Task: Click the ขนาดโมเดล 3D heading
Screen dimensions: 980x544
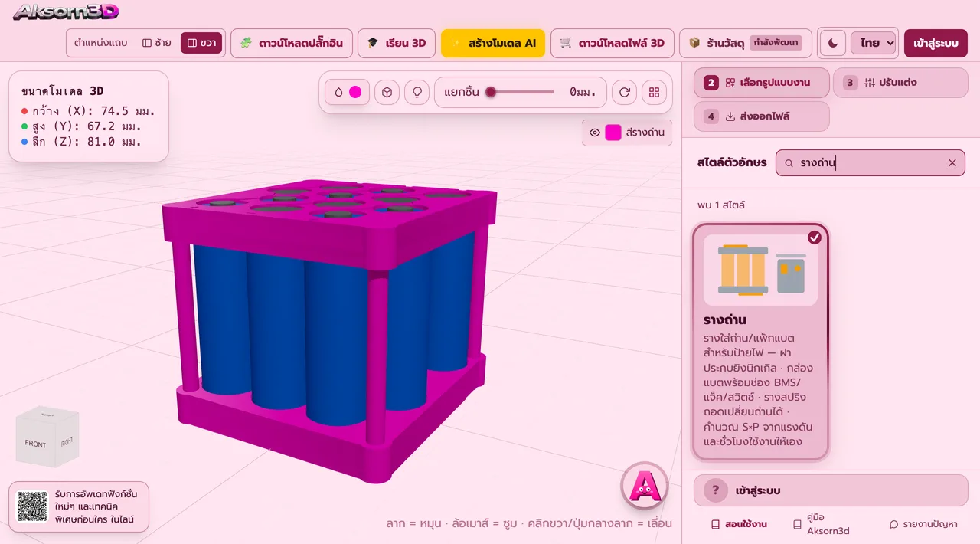Action: pyautogui.click(x=63, y=91)
